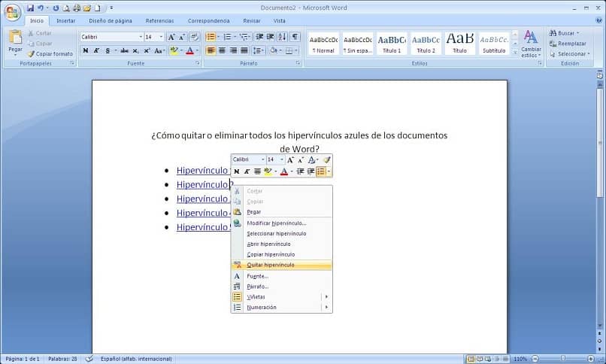Viewport: 606px width, 364px height.
Task: Align text left in ribbon
Action: (211, 50)
